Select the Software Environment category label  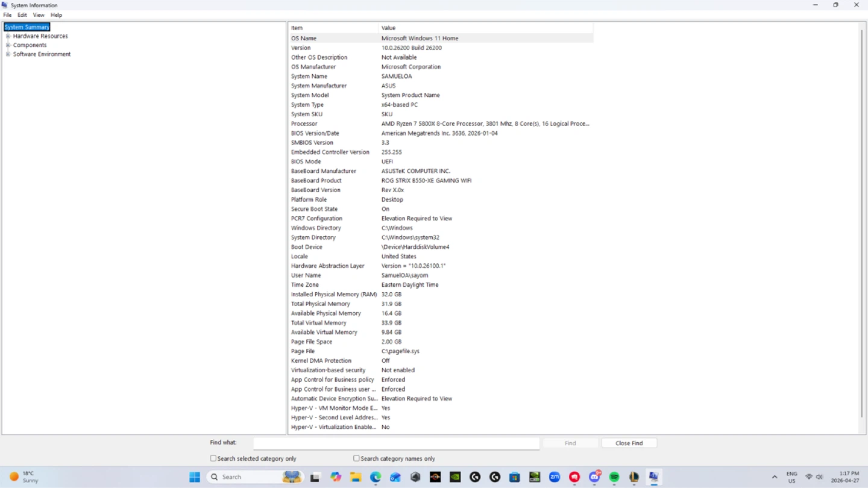tap(42, 54)
